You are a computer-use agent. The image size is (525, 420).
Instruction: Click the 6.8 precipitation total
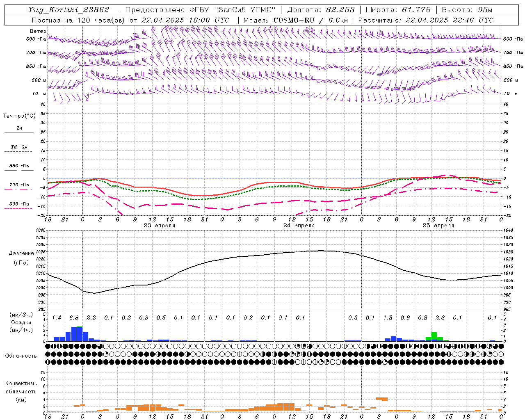tap(74, 318)
